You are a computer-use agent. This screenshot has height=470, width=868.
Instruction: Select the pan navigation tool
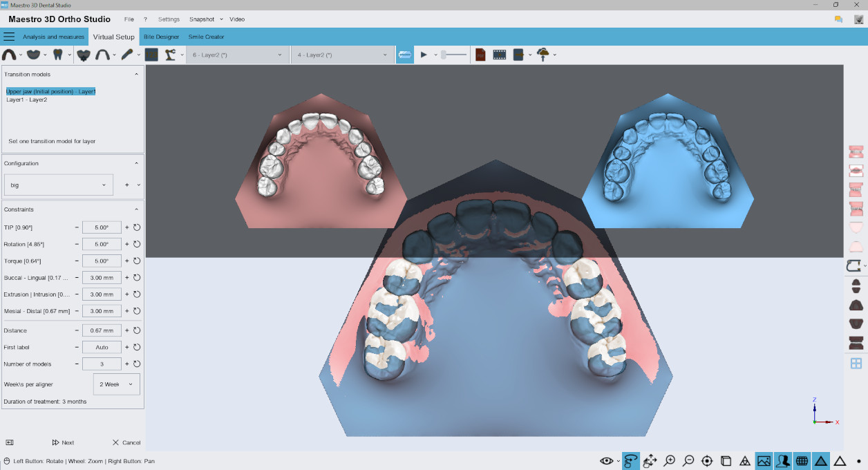point(650,460)
